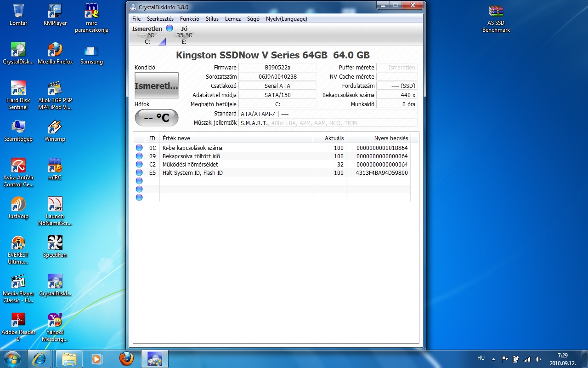
Task: Open the mirc parancsikonja desktop icon
Action: pos(92,18)
